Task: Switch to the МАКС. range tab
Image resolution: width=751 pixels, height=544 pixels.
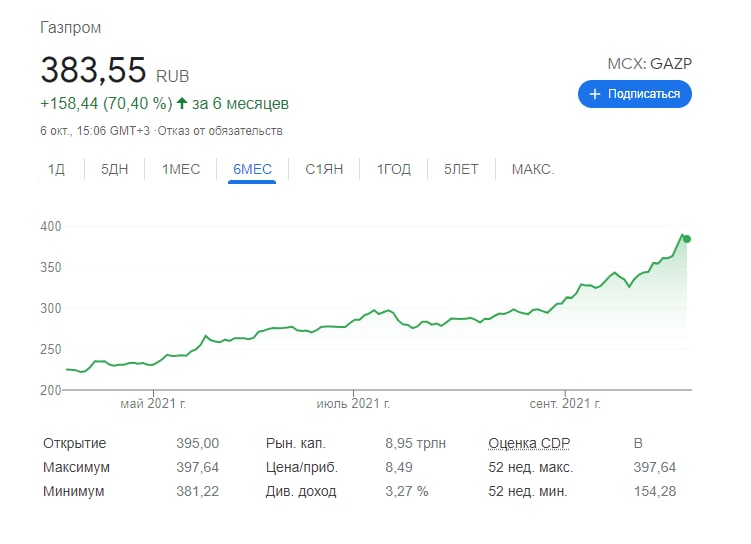Action: (x=533, y=169)
